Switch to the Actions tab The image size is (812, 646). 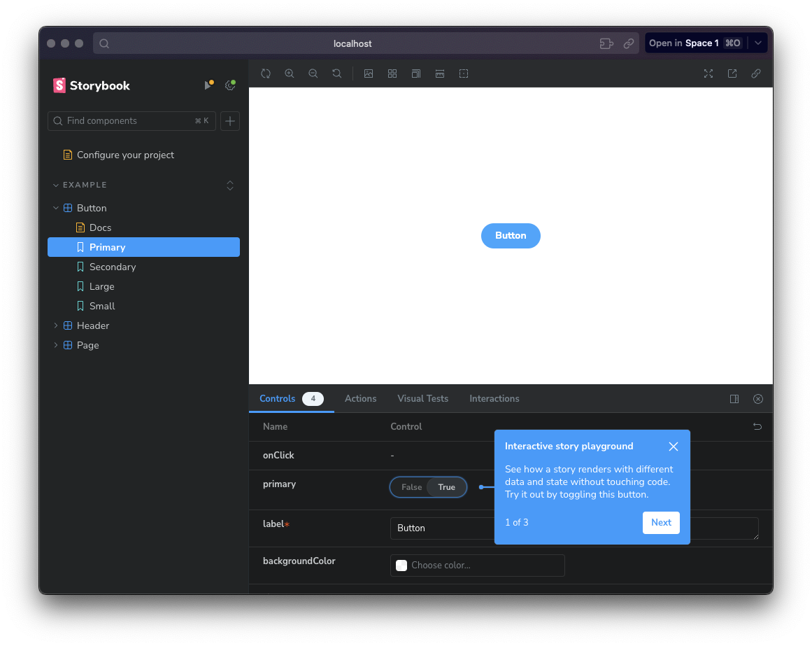[360, 398]
